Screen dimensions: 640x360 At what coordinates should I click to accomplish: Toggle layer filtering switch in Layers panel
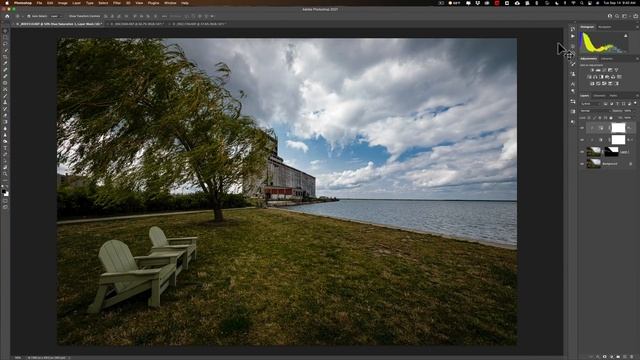pos(635,104)
